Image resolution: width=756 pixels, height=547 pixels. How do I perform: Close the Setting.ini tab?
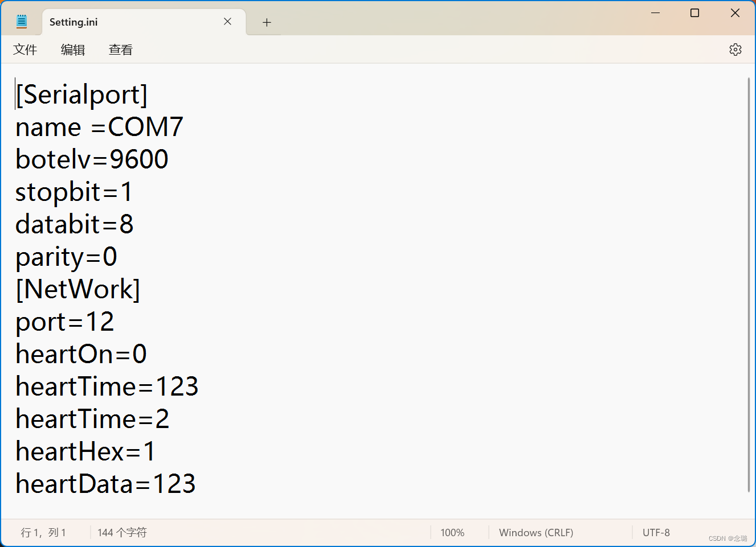click(227, 22)
